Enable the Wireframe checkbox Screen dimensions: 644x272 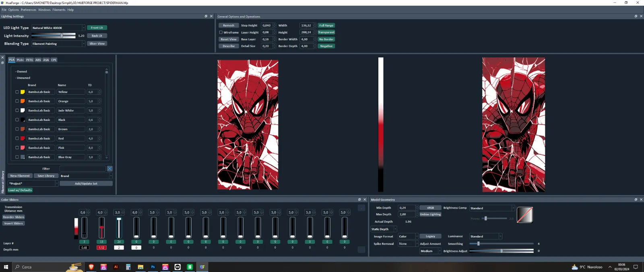[x=221, y=32]
